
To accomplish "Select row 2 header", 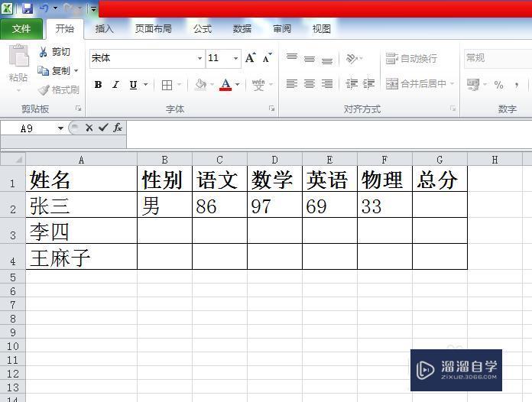I will coord(13,205).
